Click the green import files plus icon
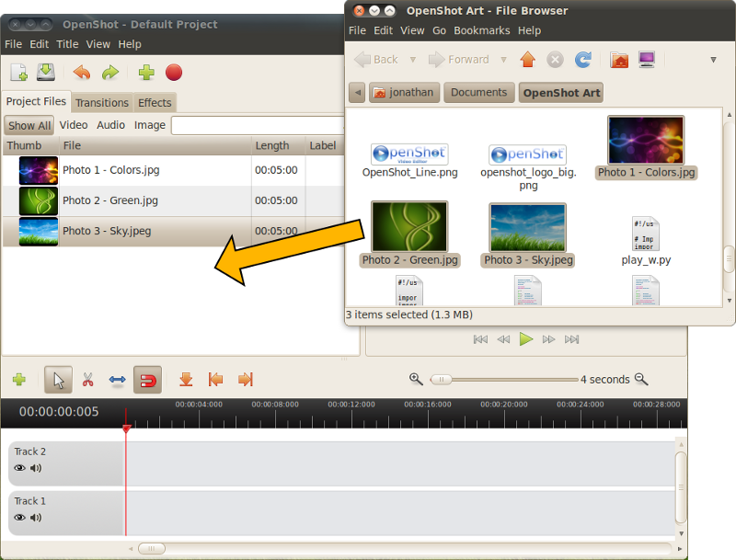This screenshot has width=736, height=560. 145,73
